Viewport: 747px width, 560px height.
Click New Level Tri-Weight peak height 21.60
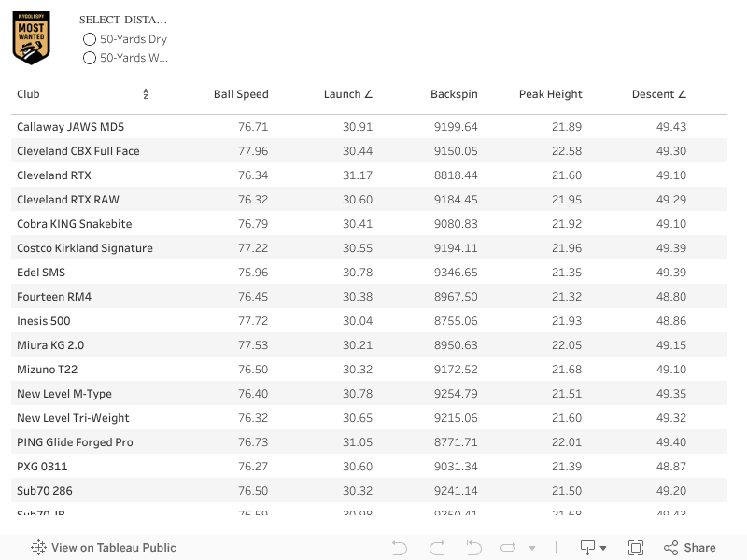tap(567, 418)
